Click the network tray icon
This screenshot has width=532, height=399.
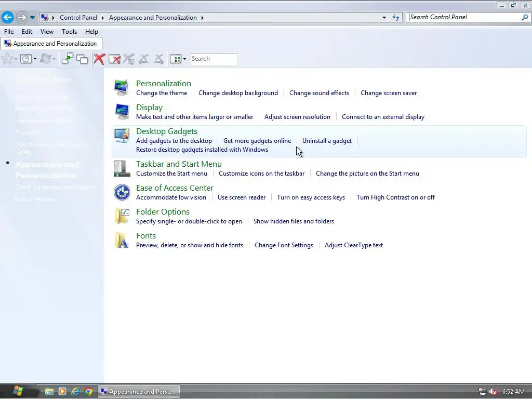pos(482,392)
